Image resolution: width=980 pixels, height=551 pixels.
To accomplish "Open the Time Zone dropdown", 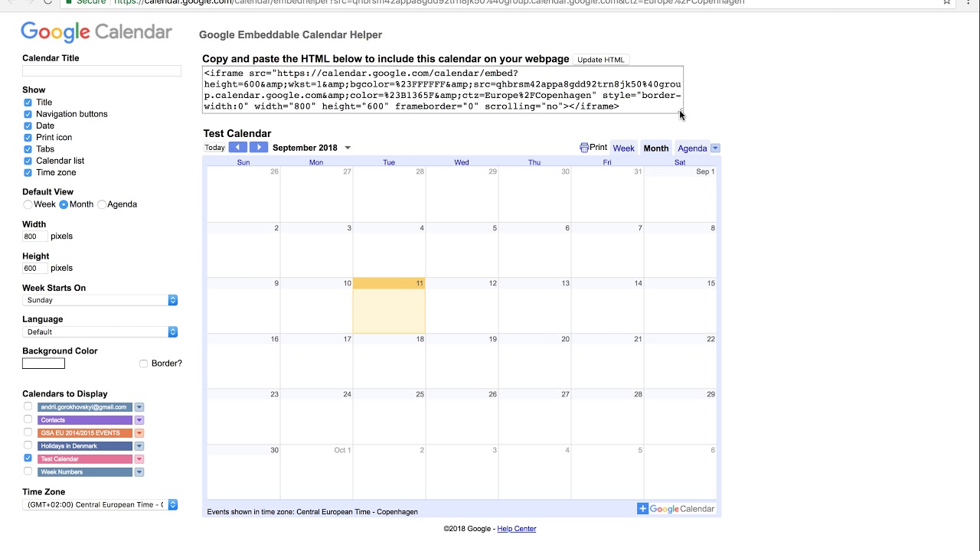I will tap(100, 505).
